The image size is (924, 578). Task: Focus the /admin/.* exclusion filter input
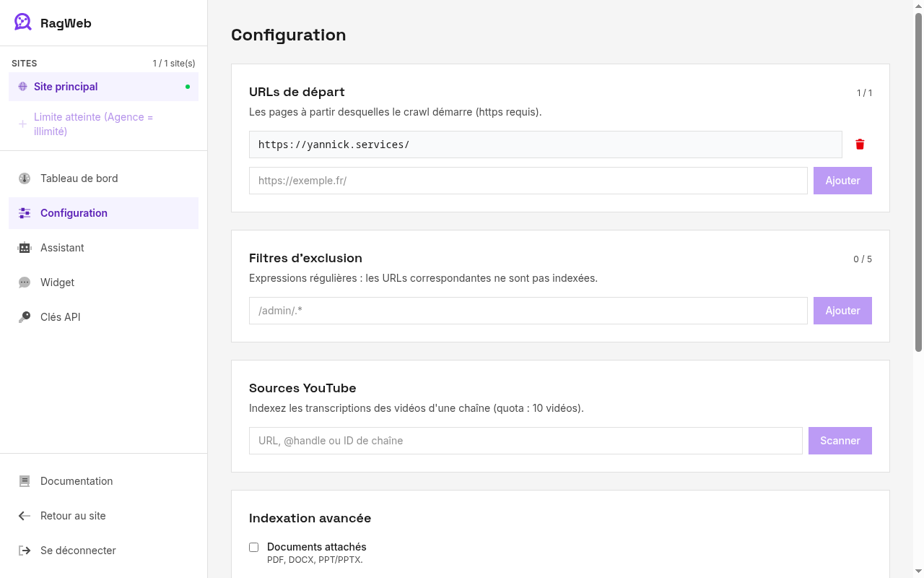coord(528,311)
